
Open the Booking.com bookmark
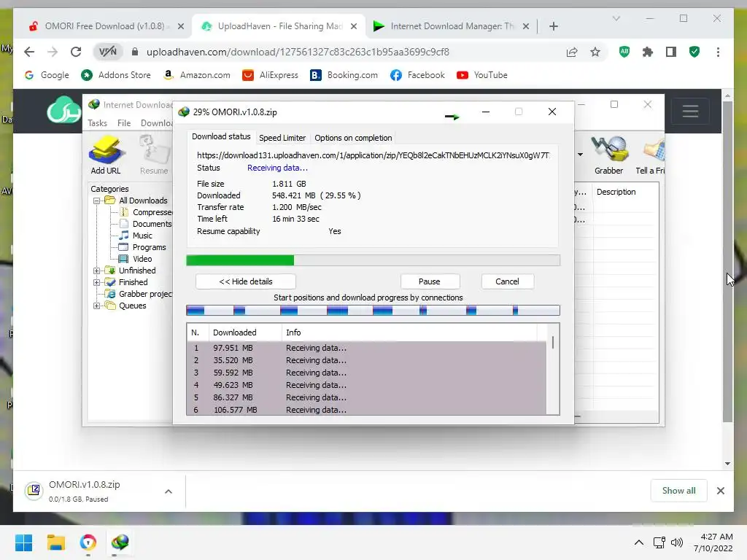[x=344, y=75]
